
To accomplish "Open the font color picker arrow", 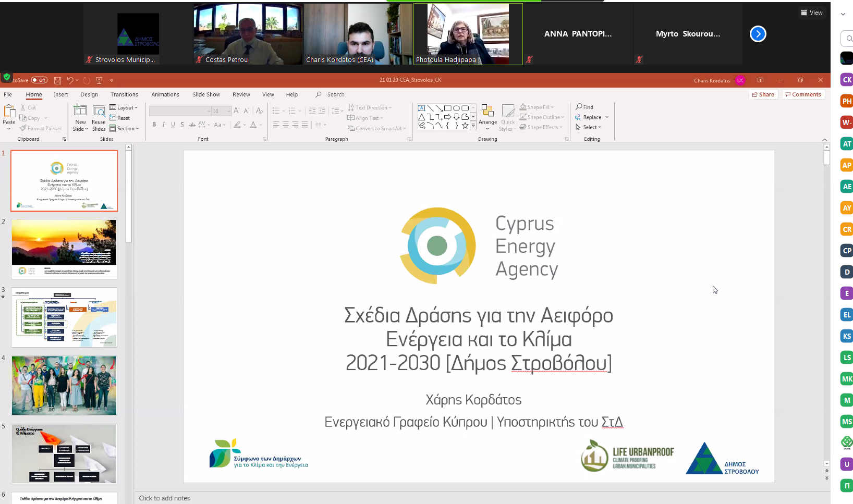I will tap(261, 125).
